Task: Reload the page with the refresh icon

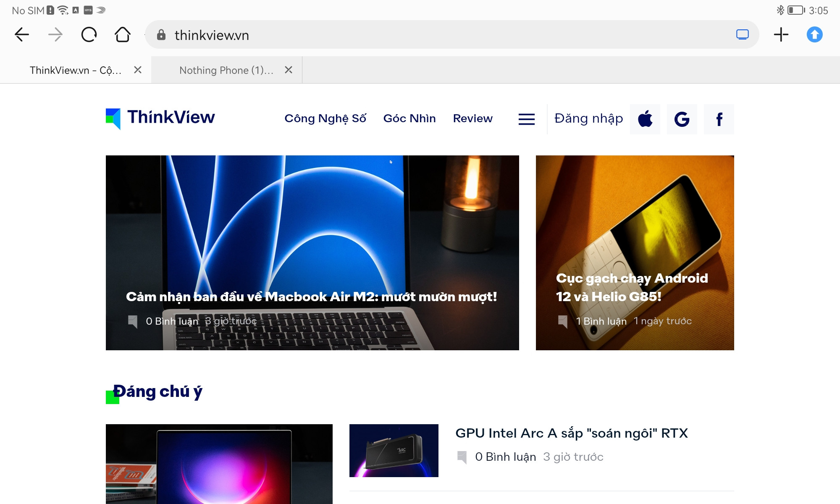Action: click(x=89, y=34)
